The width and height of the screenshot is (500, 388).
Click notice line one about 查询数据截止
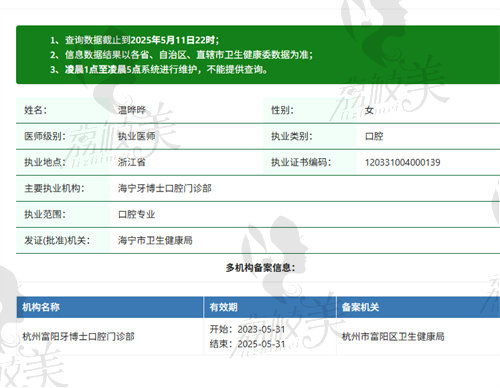click(x=135, y=40)
